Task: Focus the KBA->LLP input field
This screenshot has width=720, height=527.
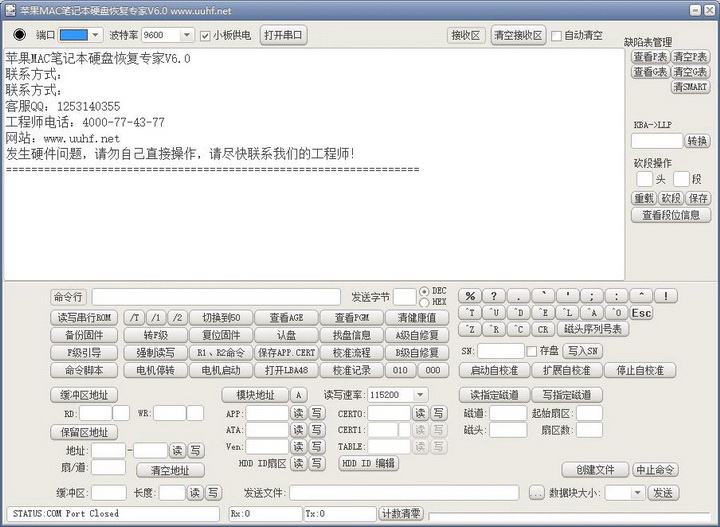Action: click(657, 141)
